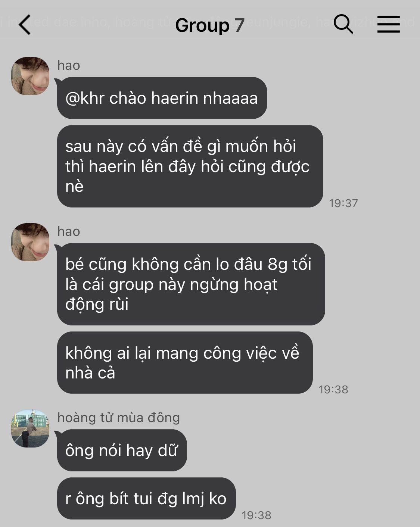The image size is (420, 527).
Task: Tap the second hao sender name label
Action: coord(69,231)
